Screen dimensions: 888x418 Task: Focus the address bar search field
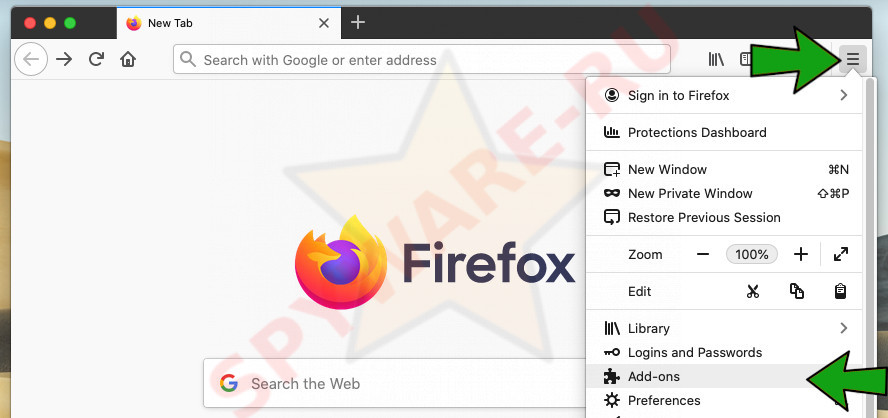[x=421, y=59]
